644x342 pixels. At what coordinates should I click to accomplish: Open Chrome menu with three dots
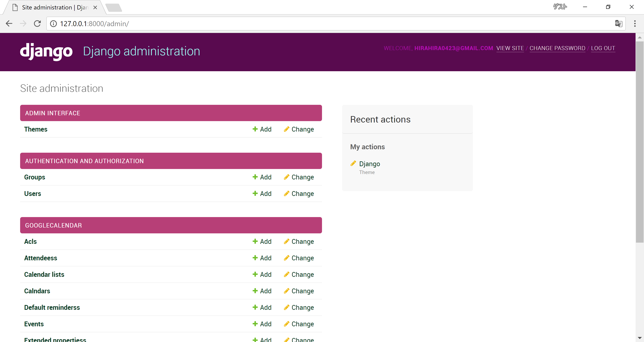click(635, 24)
